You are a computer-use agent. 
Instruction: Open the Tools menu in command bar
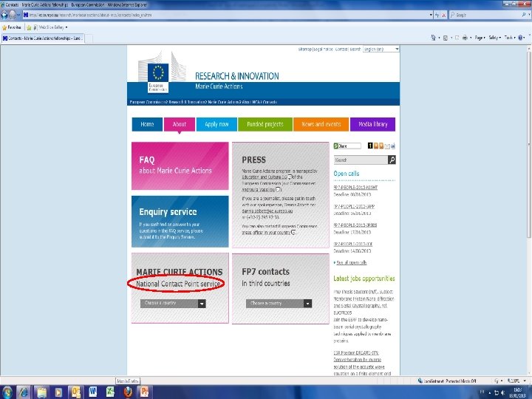pos(510,38)
